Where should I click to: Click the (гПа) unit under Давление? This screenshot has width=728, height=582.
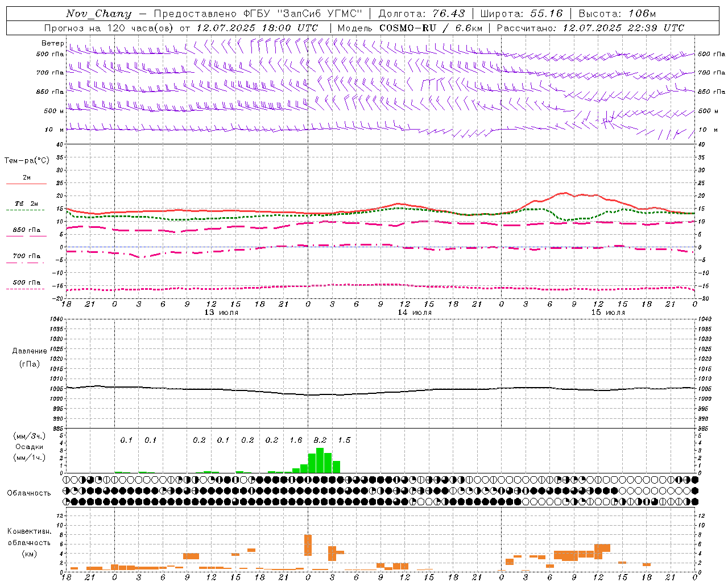coord(30,364)
